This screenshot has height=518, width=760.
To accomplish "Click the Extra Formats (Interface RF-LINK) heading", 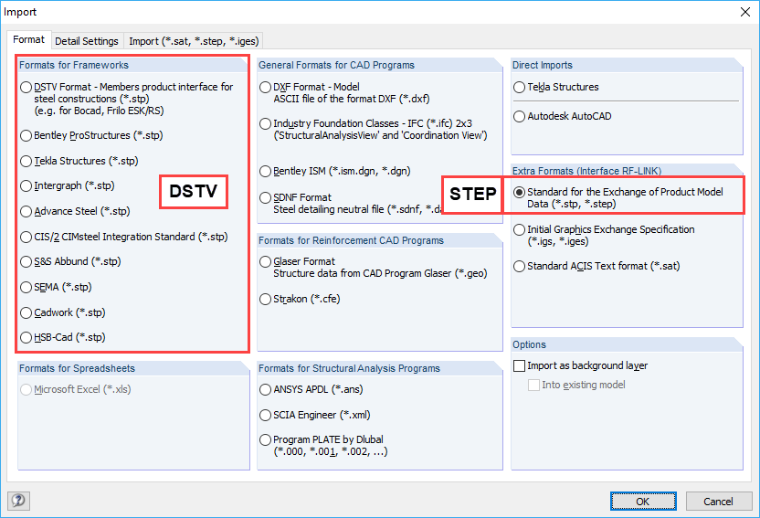I will [587, 171].
